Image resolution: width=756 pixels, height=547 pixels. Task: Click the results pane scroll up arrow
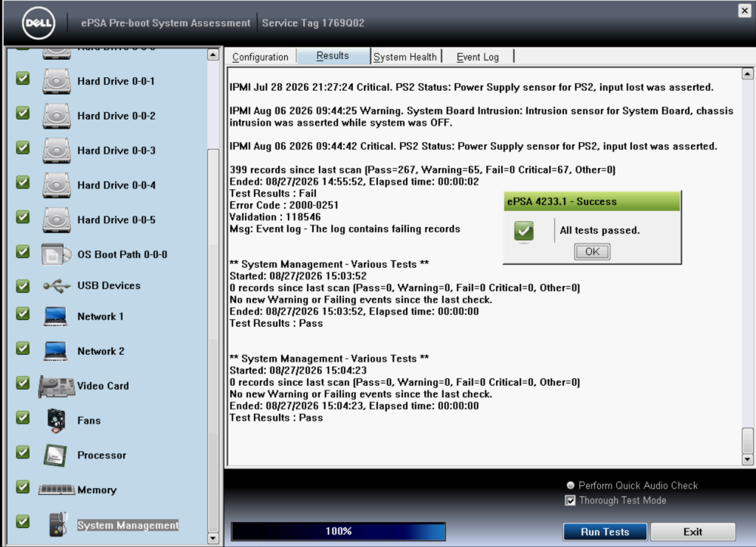coord(748,74)
